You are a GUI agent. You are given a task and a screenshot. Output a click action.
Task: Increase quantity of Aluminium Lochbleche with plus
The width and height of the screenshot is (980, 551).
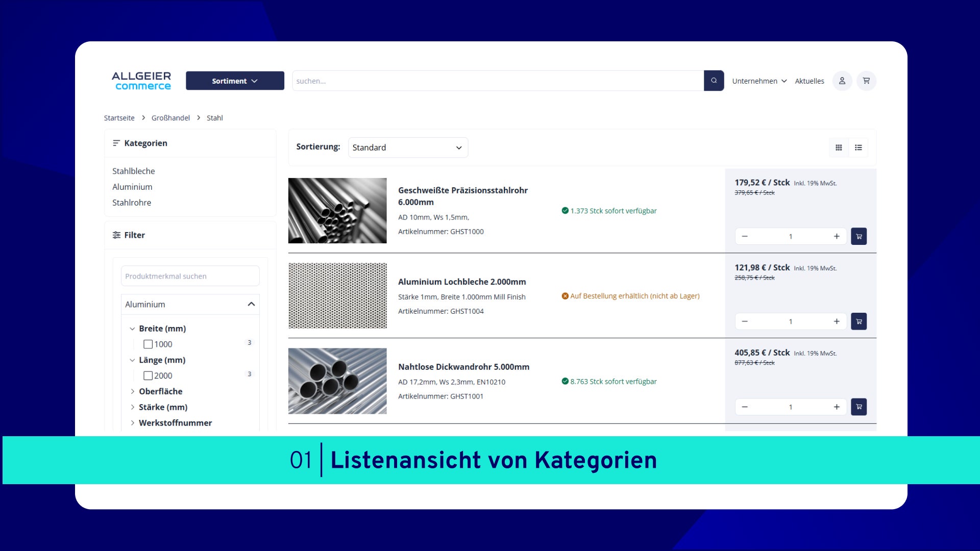coord(837,321)
